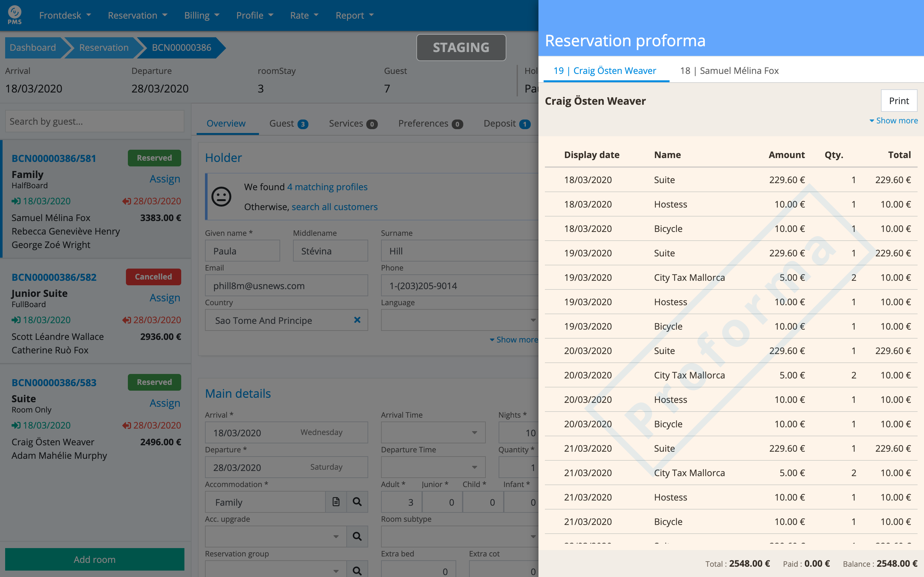Clear the Sao Tome And Principe country
Viewport: 924px width, 577px height.
pyautogui.click(x=357, y=320)
